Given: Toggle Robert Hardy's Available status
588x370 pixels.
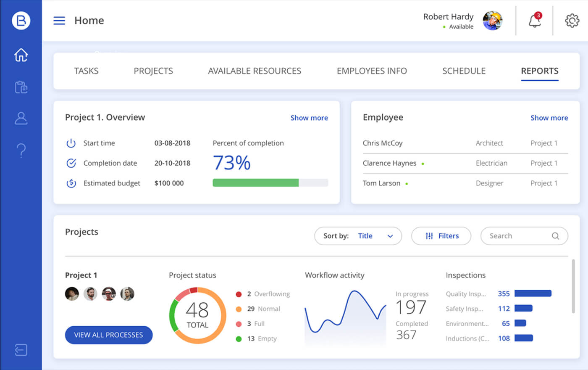Looking at the screenshot, I should pos(444,26).
